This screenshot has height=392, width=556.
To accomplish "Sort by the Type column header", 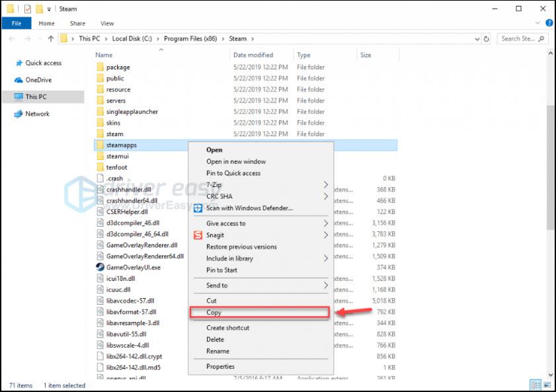I will [x=303, y=55].
